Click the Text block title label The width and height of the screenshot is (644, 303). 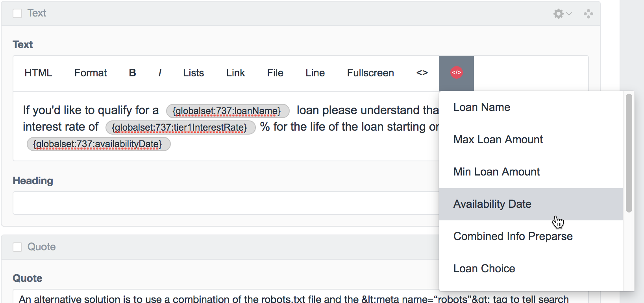click(x=37, y=13)
